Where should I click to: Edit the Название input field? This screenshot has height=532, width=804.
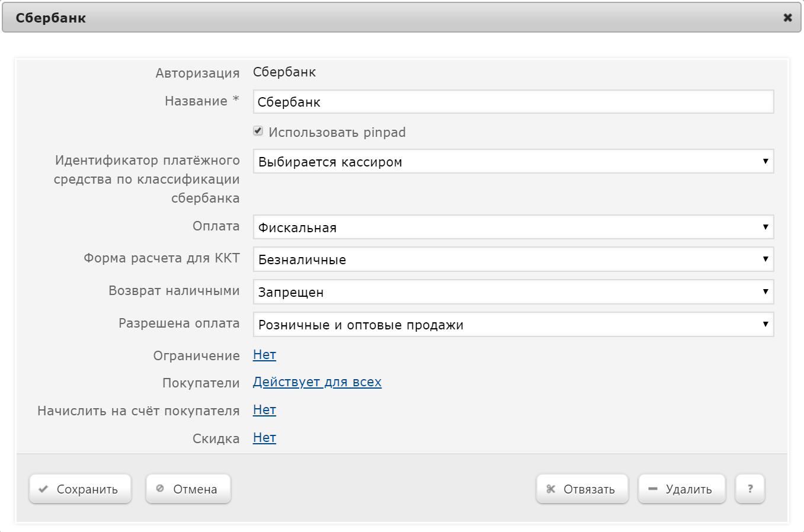click(513, 102)
